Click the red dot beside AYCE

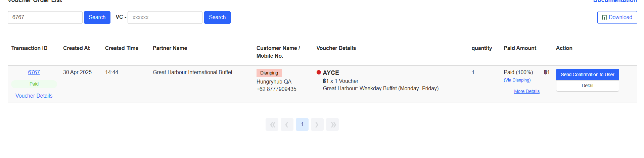pos(319,72)
